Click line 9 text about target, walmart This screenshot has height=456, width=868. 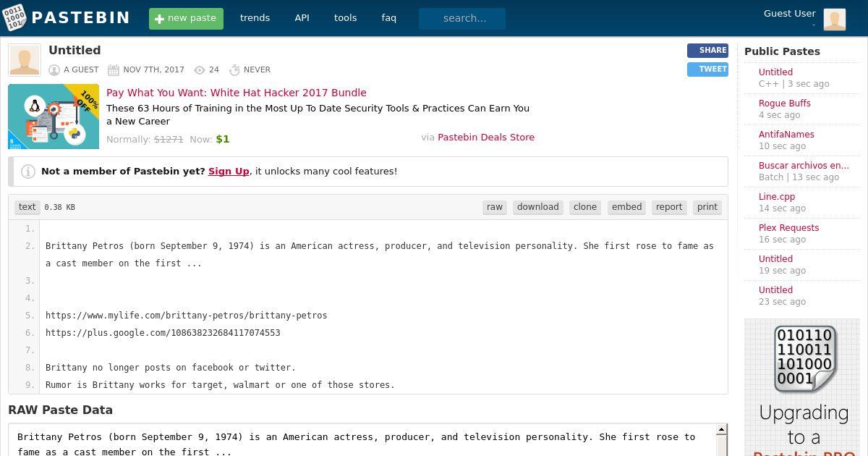tap(220, 385)
